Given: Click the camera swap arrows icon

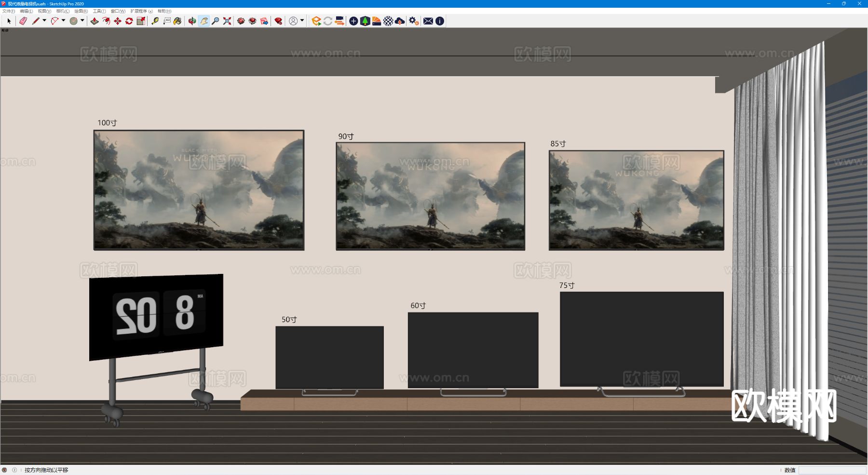Looking at the screenshot, I should [339, 21].
